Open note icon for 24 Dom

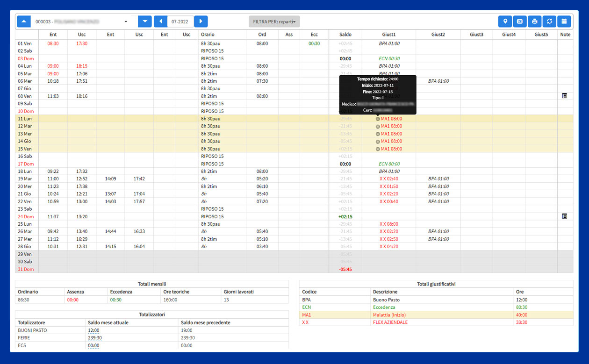[564, 216]
